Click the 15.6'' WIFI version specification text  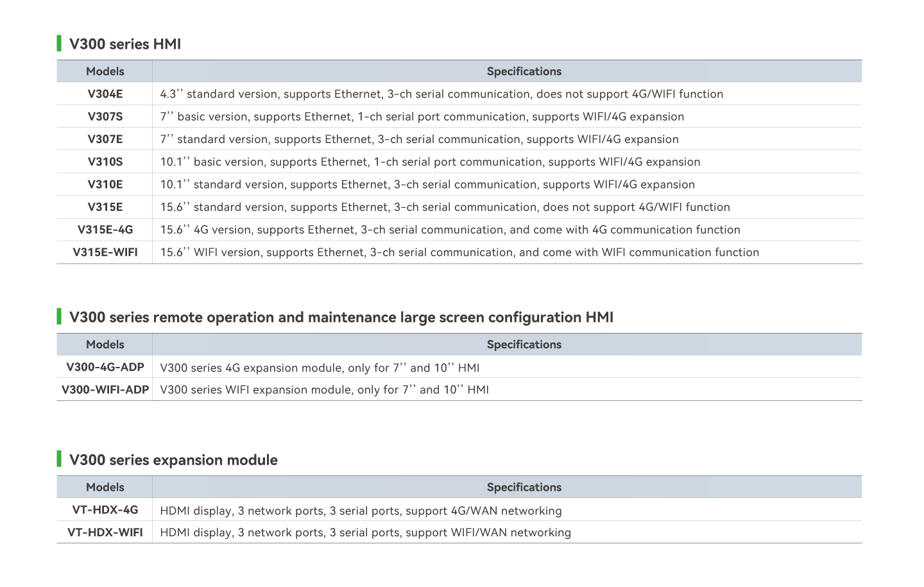pos(459,253)
